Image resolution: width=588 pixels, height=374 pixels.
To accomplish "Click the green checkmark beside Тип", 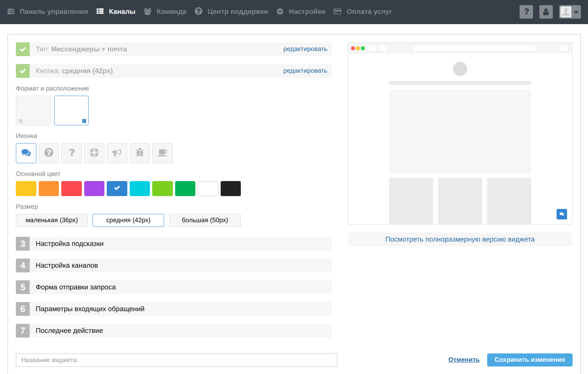I will coord(23,49).
